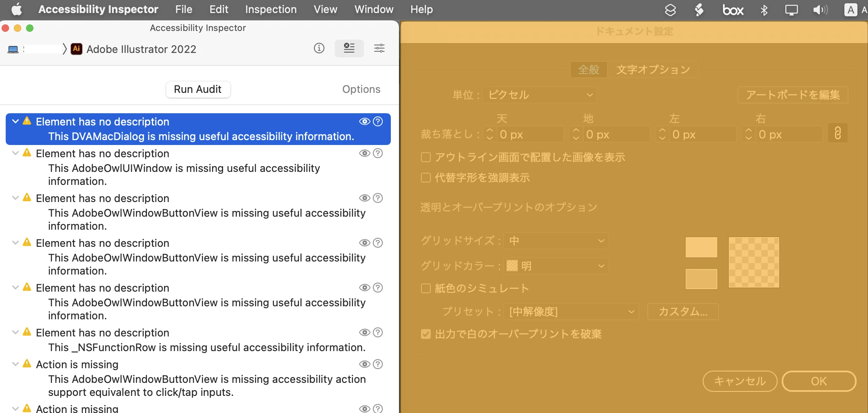868x413 pixels.
Task: Uncheck 出力で白のオーバープリントを破棄
Action: tap(426, 334)
